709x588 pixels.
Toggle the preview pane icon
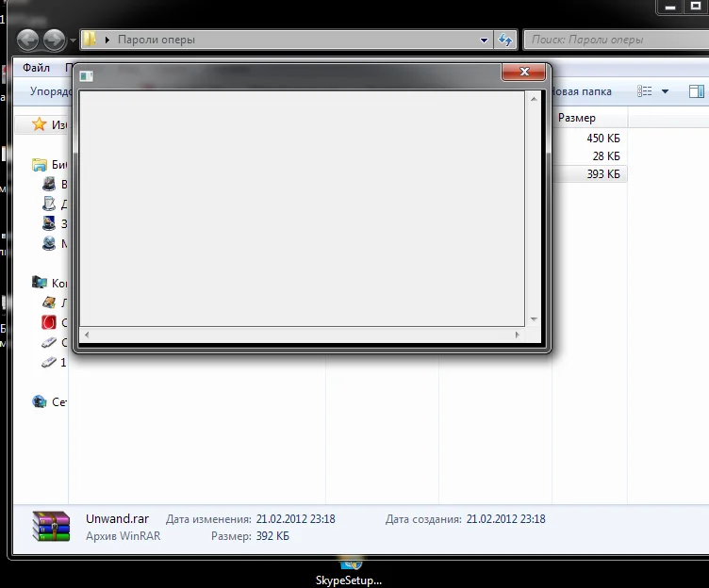[x=697, y=91]
